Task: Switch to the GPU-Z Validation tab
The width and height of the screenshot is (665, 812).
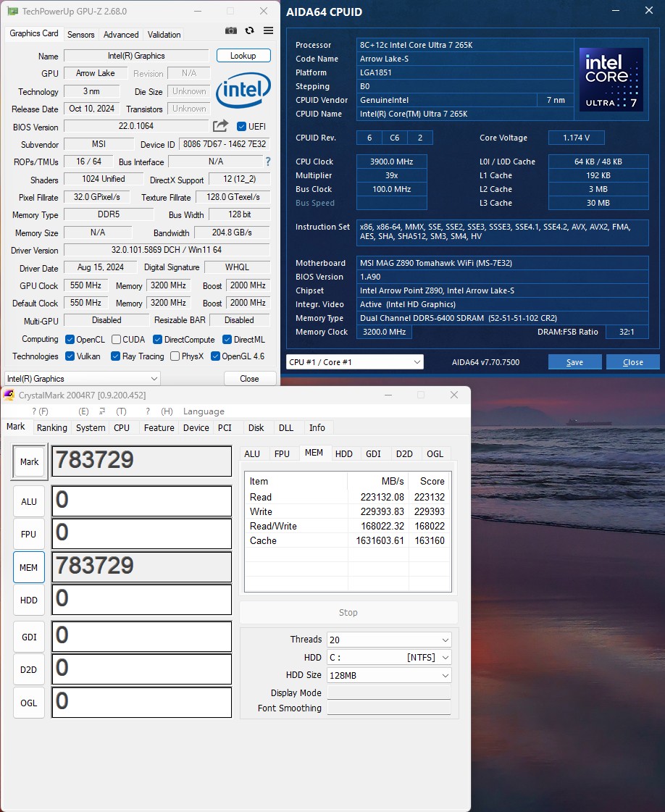Action: (164, 35)
